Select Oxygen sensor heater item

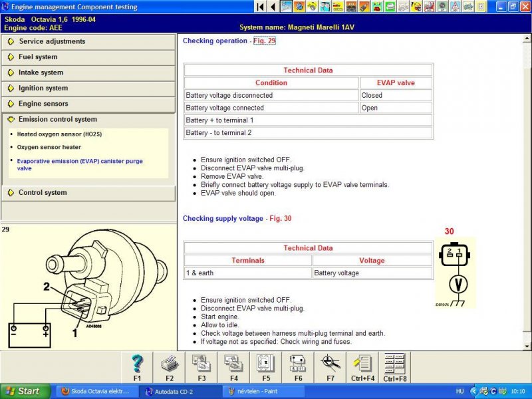click(49, 147)
